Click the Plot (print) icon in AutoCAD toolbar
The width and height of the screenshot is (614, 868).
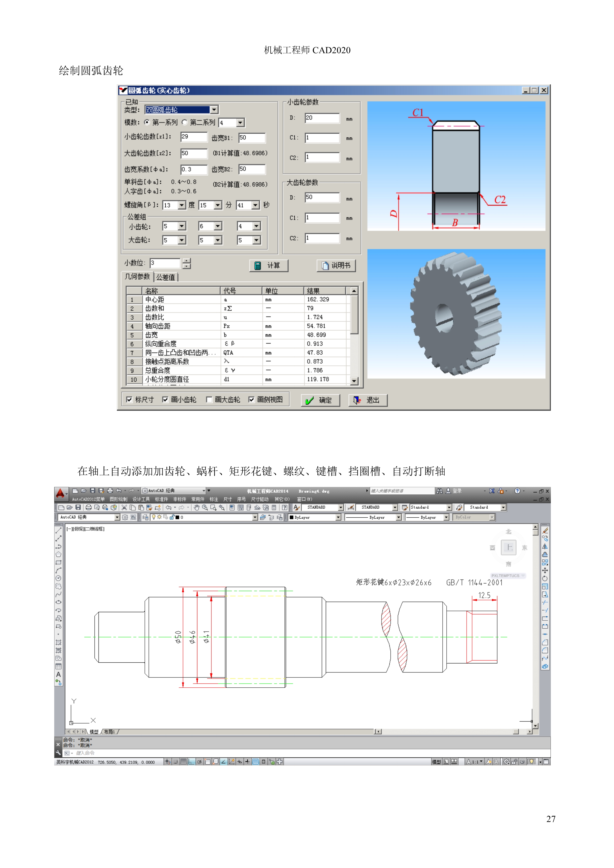click(88, 507)
